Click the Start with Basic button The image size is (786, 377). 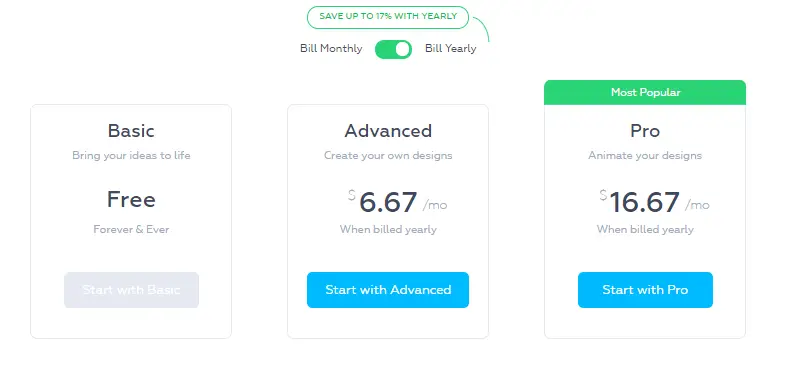pos(131,290)
